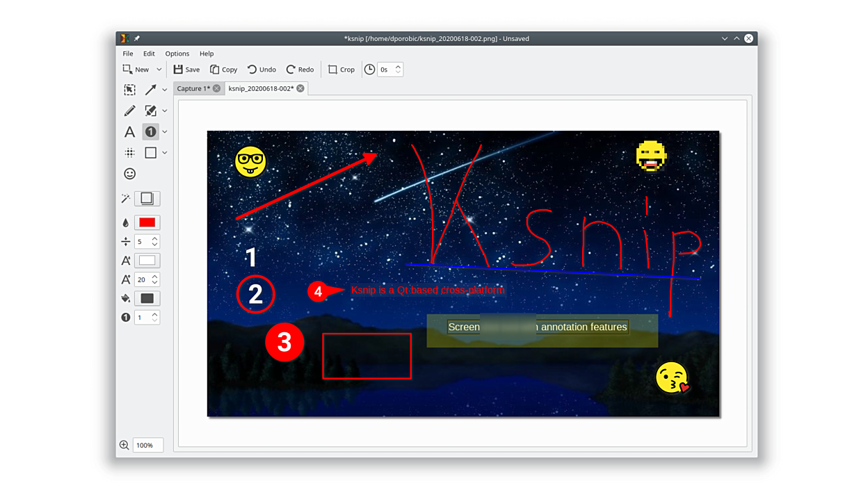Activate the Marker highlighter tool

click(x=150, y=111)
